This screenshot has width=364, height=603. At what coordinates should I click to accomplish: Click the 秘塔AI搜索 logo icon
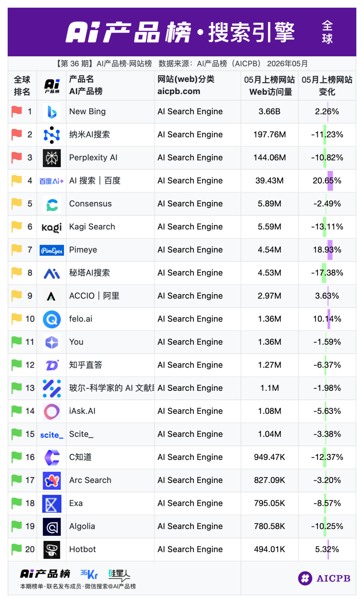coord(52,274)
